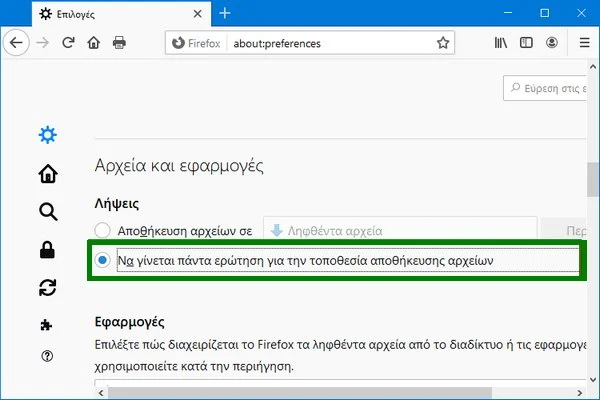Image resolution: width=600 pixels, height=400 pixels.
Task: Click the Εφαρμογές subheading
Action: (x=130, y=322)
